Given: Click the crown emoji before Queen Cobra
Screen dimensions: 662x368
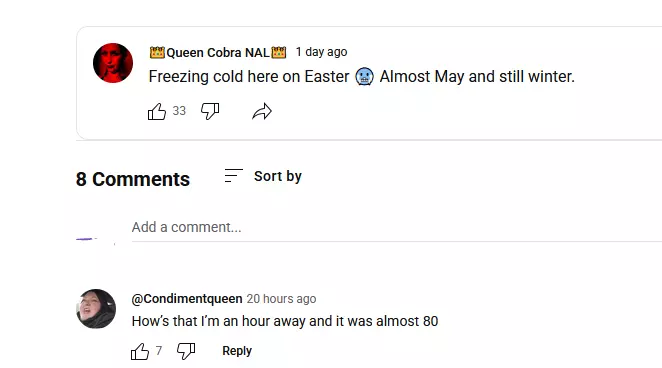Looking at the screenshot, I should coord(157,52).
